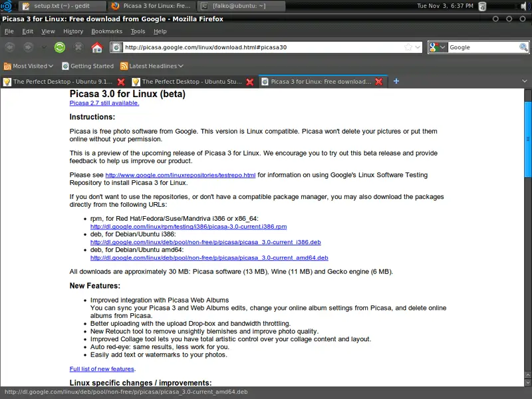Switch to the Picasa 3 Firefox taskbar entry
532x399 pixels.
pyautogui.click(x=151, y=6)
